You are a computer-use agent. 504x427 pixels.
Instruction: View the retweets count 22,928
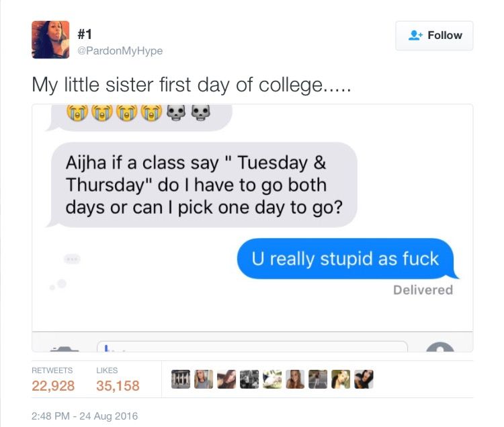tap(53, 385)
